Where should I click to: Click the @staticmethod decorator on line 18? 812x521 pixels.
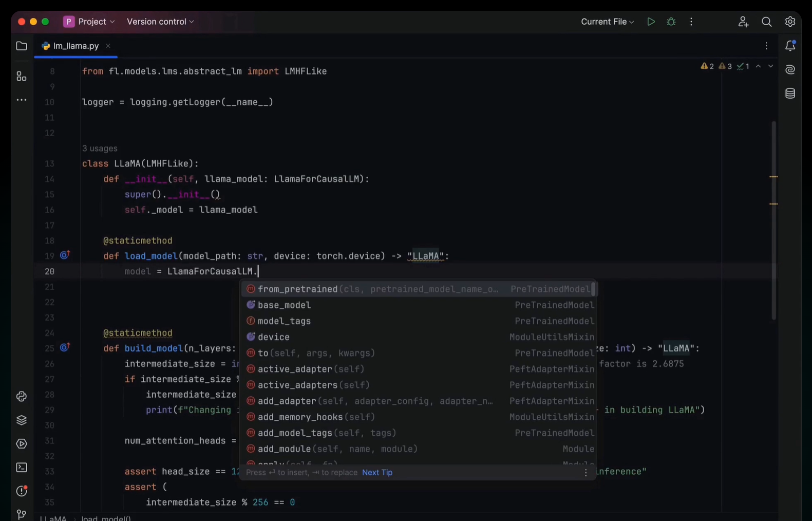(138, 240)
